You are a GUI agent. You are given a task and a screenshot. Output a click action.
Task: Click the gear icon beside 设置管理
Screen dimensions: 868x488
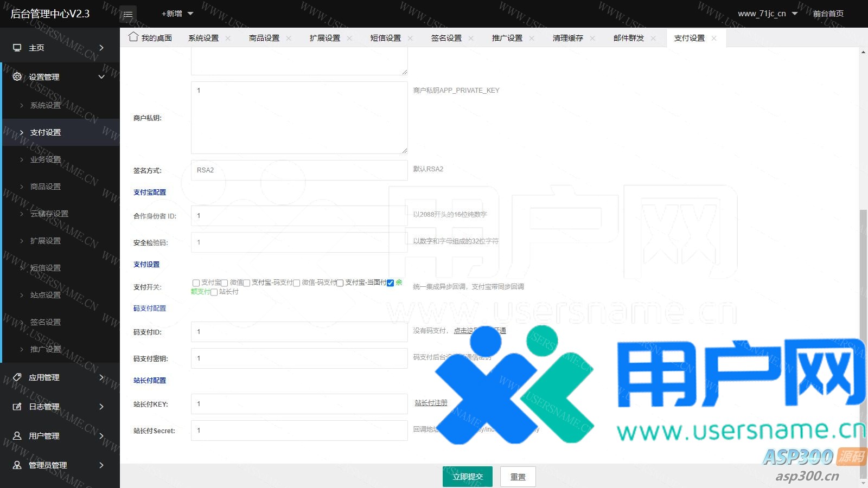17,76
